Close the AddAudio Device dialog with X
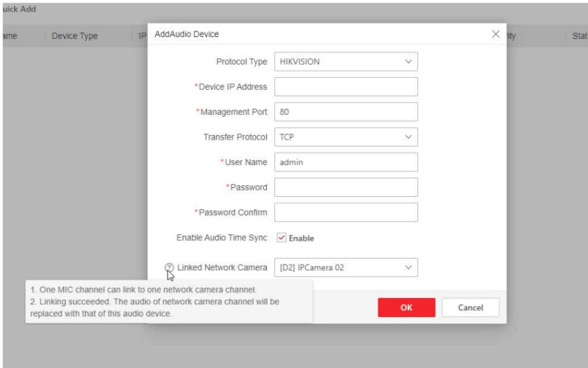Screen dimensions: 588x368 [x=496, y=34]
